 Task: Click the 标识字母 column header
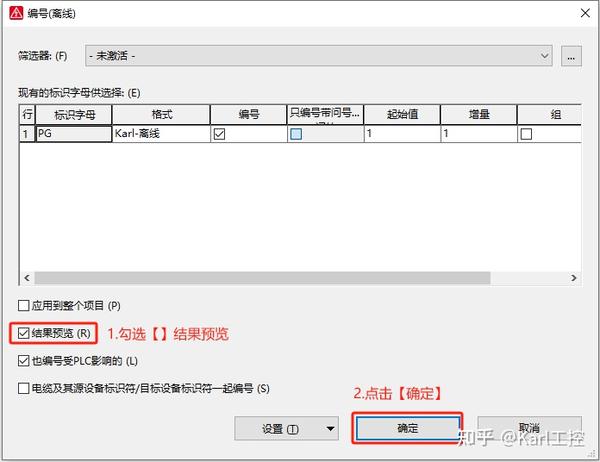tap(74, 114)
